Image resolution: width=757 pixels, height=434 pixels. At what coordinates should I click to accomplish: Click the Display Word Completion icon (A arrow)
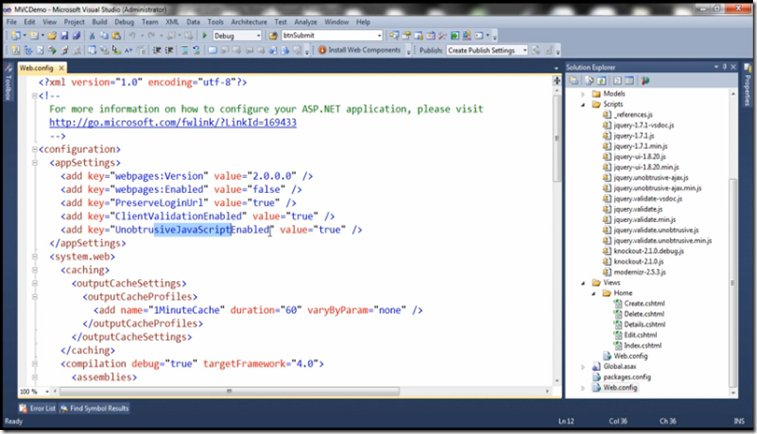pyautogui.click(x=128, y=50)
